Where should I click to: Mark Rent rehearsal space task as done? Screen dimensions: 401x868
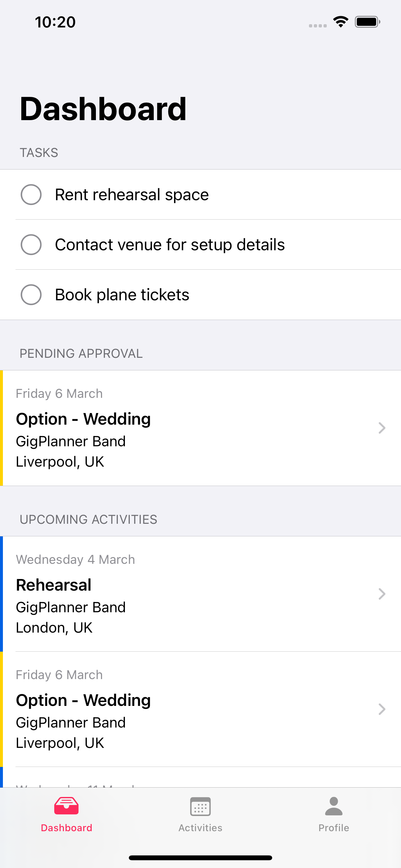click(x=31, y=194)
